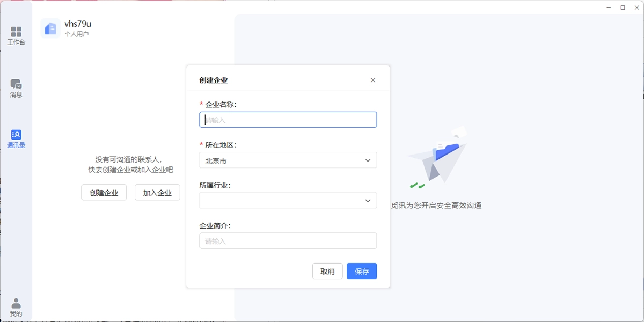Click the 加入企业 button
The image size is (644, 322).
[157, 192]
